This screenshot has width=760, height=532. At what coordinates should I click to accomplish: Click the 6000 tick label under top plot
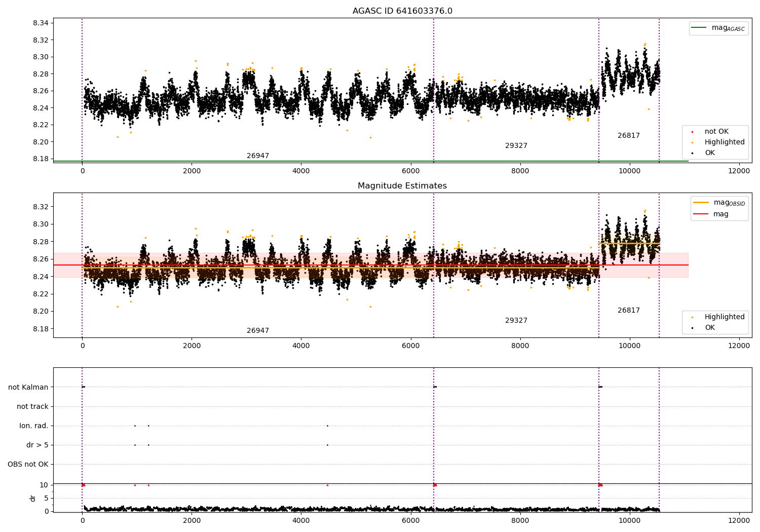click(x=410, y=171)
